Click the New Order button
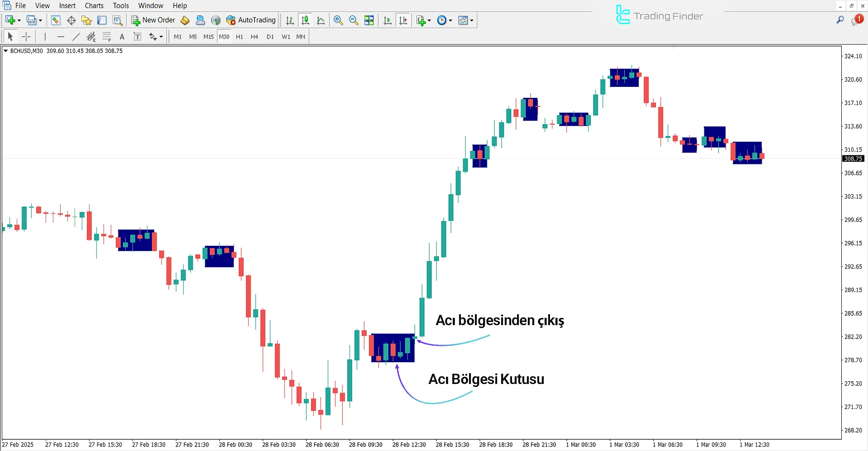 [x=153, y=20]
